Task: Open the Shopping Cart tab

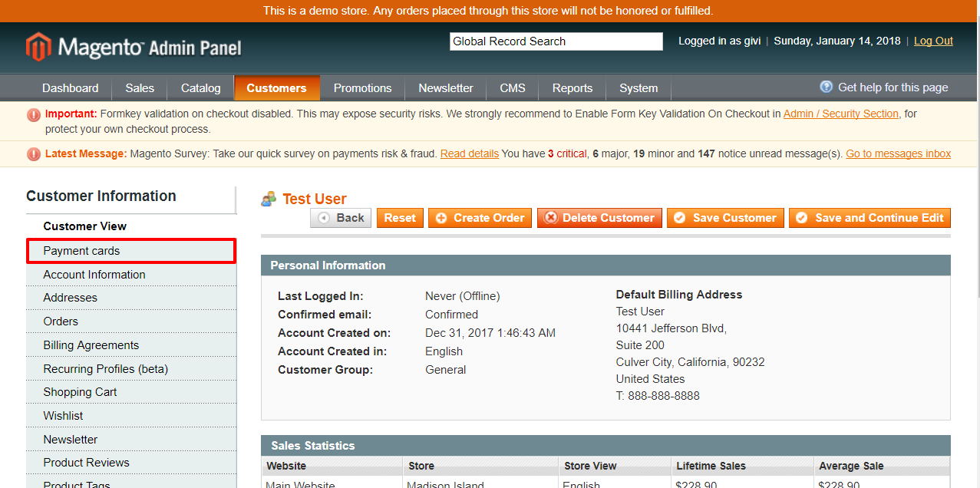Action: coord(130,392)
